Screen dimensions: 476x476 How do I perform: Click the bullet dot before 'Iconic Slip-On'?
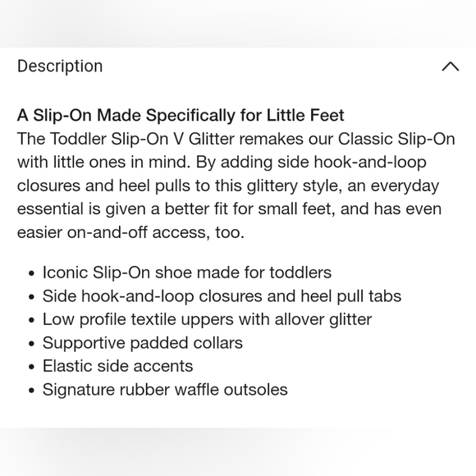pos(31,273)
